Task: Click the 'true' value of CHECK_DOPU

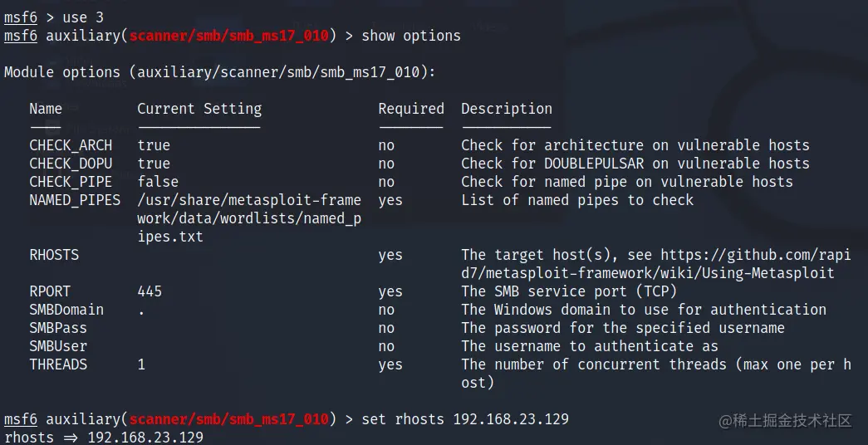Action: (x=154, y=164)
